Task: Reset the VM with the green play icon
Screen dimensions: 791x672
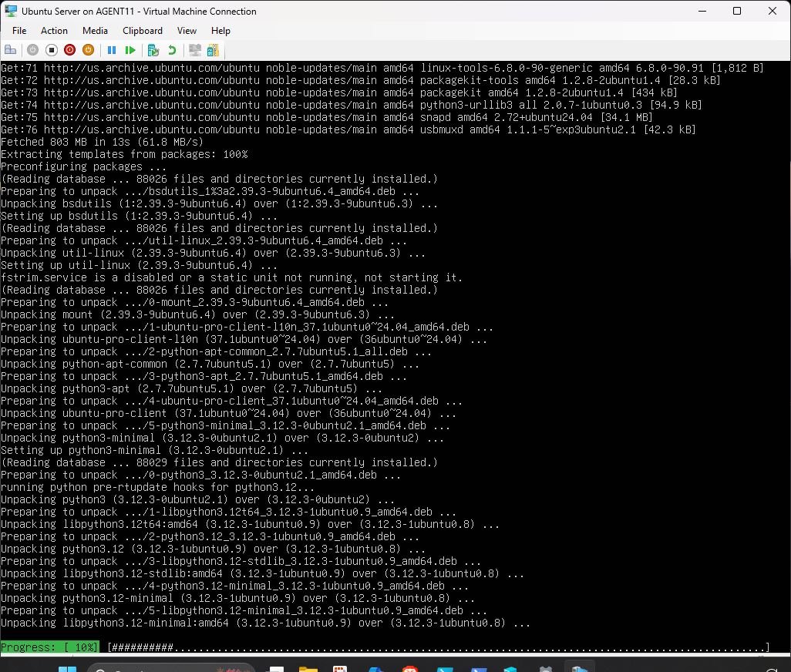Action: pos(130,50)
